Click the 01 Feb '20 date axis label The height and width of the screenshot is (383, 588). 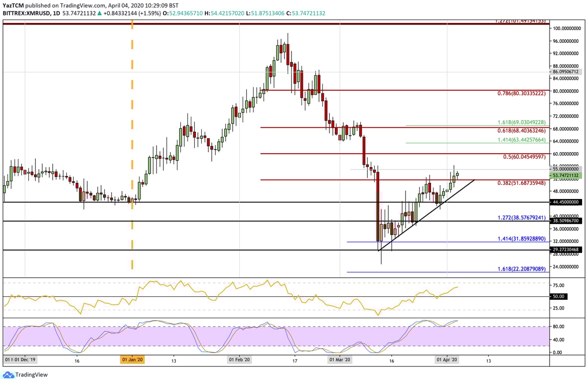pyautogui.click(x=239, y=359)
